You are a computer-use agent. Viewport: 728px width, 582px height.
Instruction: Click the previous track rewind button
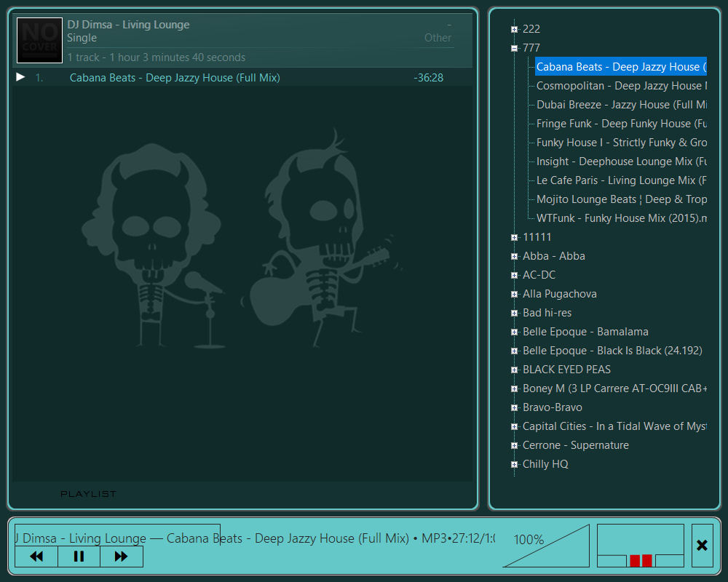[36, 557]
